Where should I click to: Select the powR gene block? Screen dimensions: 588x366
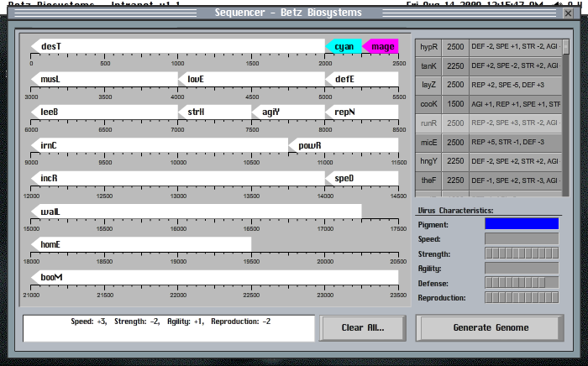pyautogui.click(x=344, y=145)
